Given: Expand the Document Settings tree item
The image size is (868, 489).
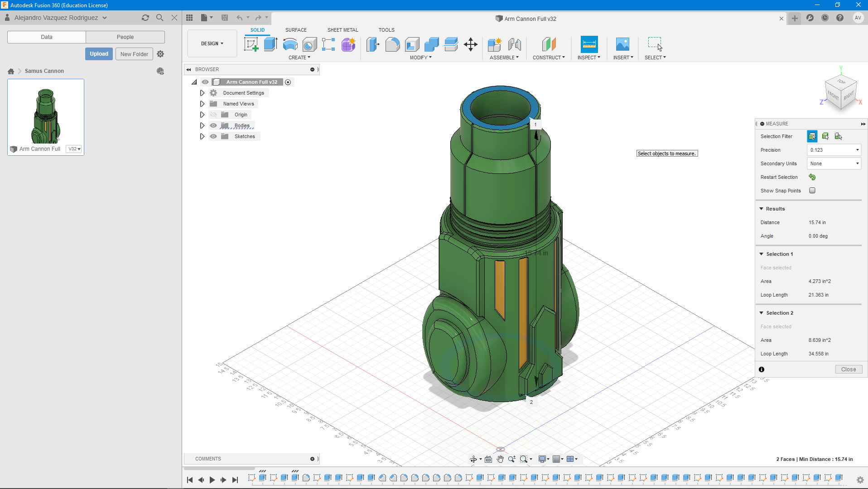Looking at the screenshot, I should [x=202, y=92].
